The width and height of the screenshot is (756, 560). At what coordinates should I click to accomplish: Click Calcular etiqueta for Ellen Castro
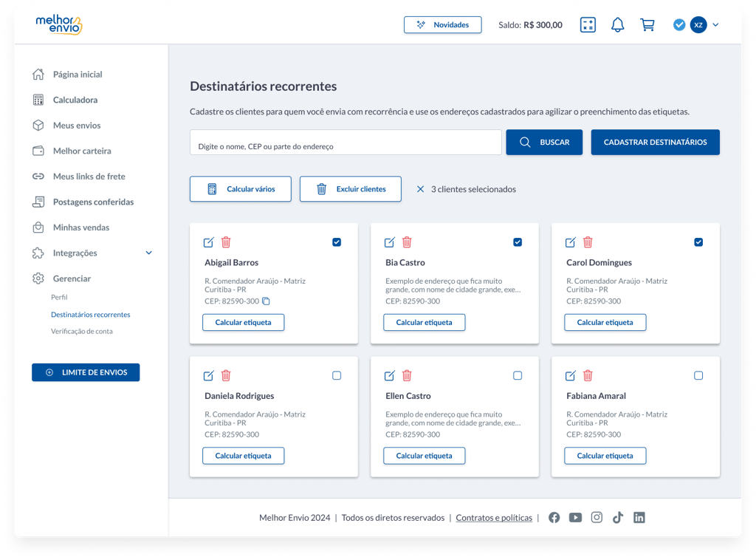[425, 456]
